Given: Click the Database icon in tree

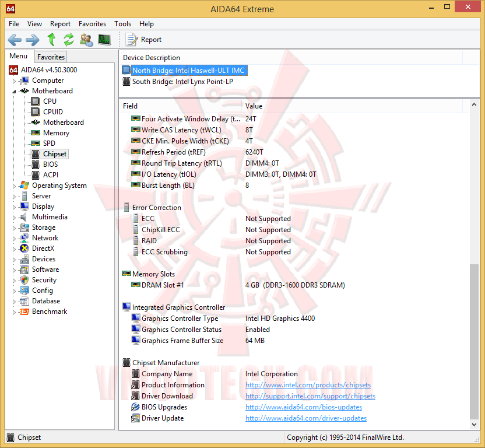Looking at the screenshot, I should coord(24,301).
